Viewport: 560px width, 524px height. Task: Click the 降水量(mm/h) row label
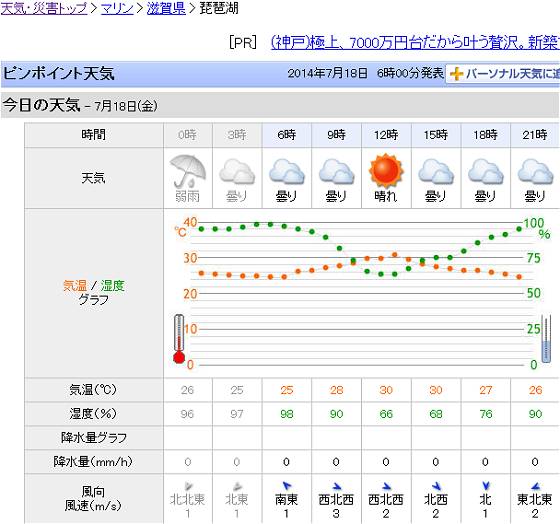point(93,462)
